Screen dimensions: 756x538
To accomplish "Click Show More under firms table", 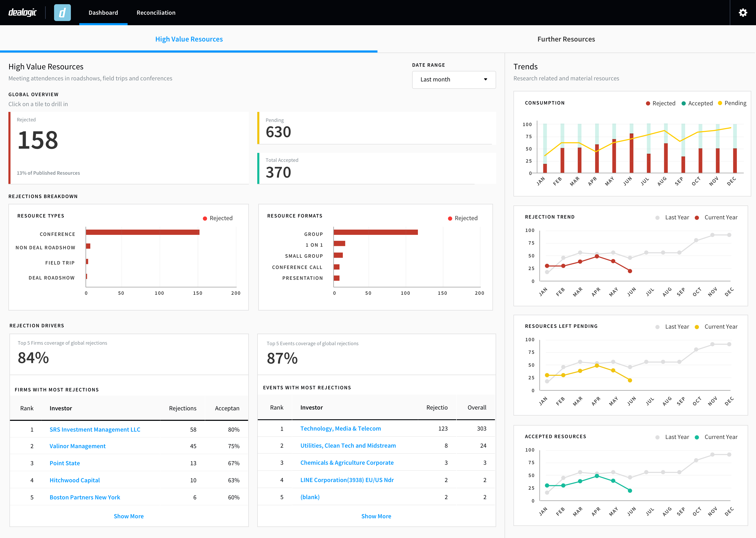I will click(128, 516).
